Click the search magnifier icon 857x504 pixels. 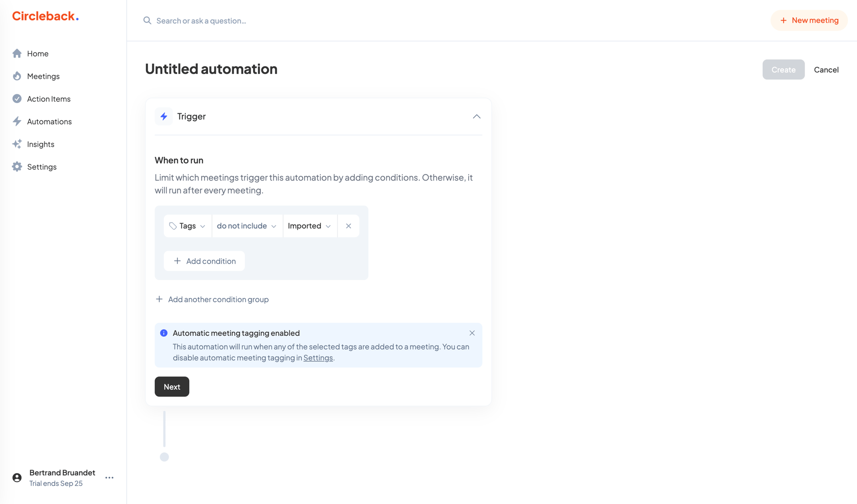(147, 21)
